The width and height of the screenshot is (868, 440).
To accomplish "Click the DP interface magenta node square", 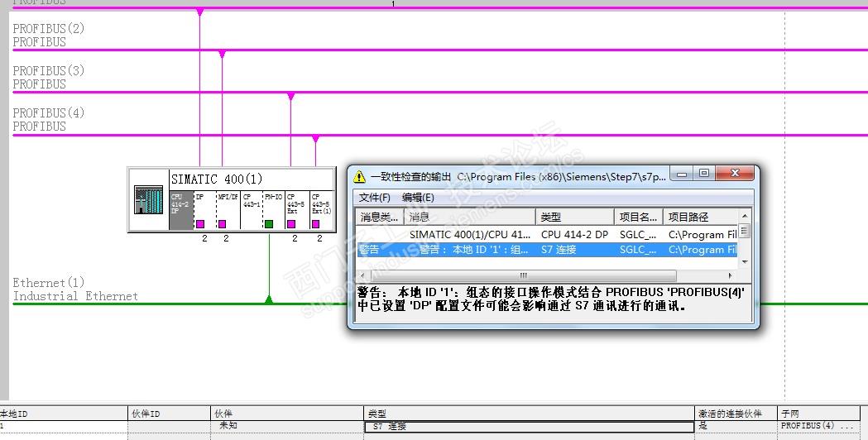I will point(200,223).
